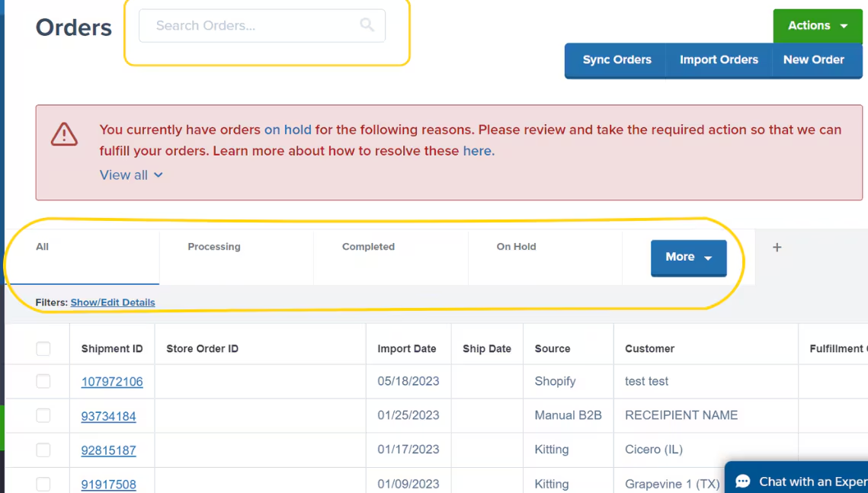
Task: Open shipment link 92815187
Action: click(109, 450)
